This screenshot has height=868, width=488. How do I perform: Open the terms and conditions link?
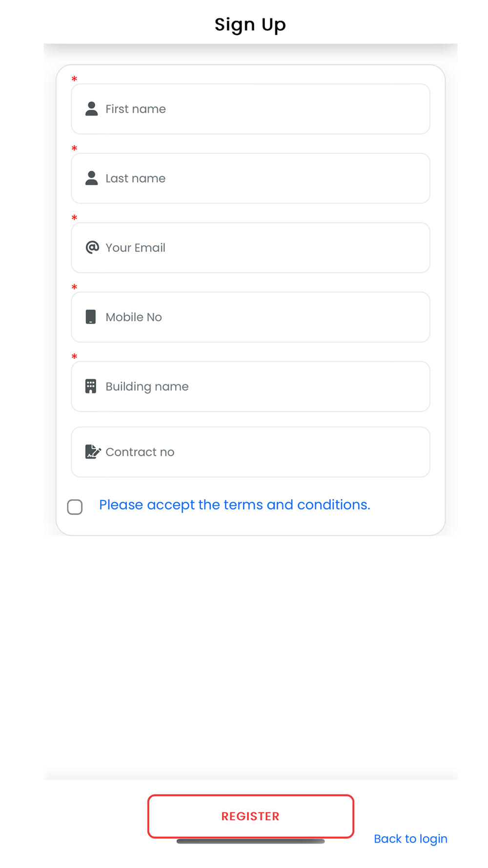pyautogui.click(x=234, y=505)
